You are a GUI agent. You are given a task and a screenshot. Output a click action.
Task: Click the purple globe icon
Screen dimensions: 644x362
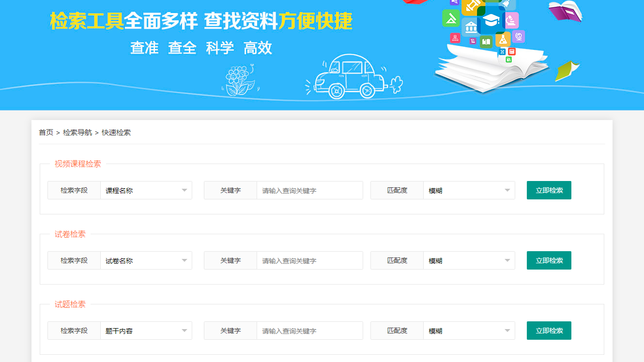519,36
